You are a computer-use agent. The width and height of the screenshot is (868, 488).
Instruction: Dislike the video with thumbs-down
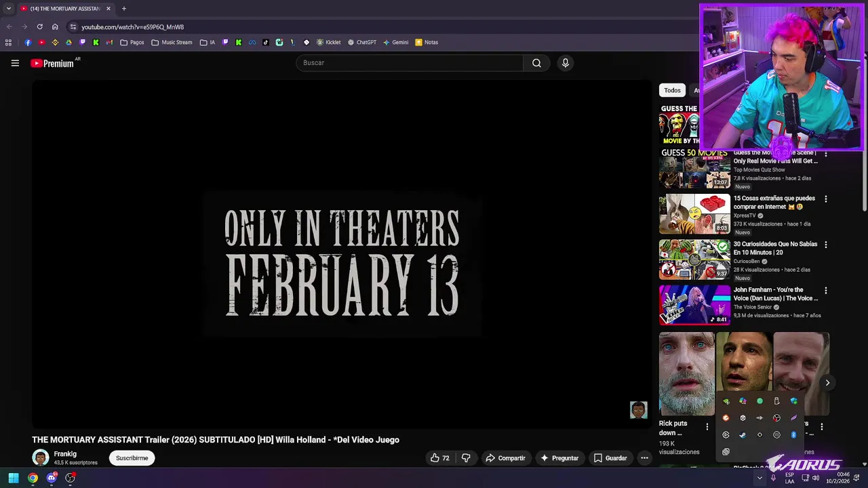pyautogui.click(x=466, y=458)
